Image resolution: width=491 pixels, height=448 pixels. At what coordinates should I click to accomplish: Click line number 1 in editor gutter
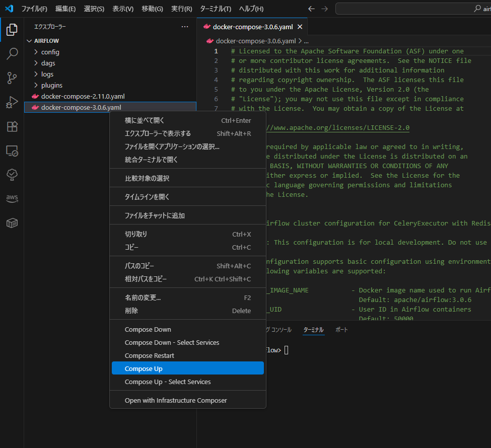click(x=216, y=51)
